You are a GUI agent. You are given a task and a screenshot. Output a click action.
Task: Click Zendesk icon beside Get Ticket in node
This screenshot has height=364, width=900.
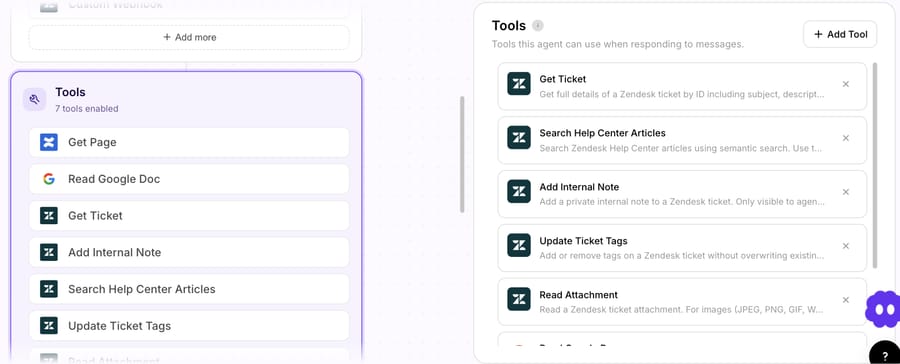tap(49, 216)
